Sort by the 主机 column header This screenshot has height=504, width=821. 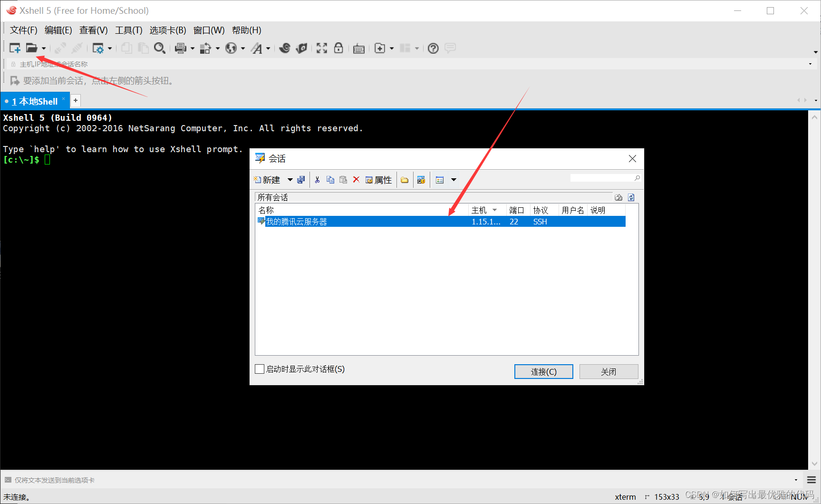point(487,210)
